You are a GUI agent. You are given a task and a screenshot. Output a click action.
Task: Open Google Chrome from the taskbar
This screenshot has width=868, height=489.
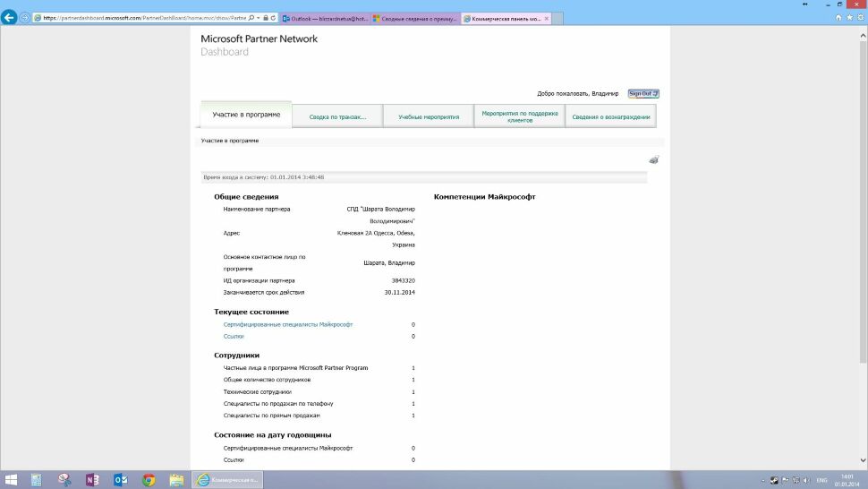149,480
